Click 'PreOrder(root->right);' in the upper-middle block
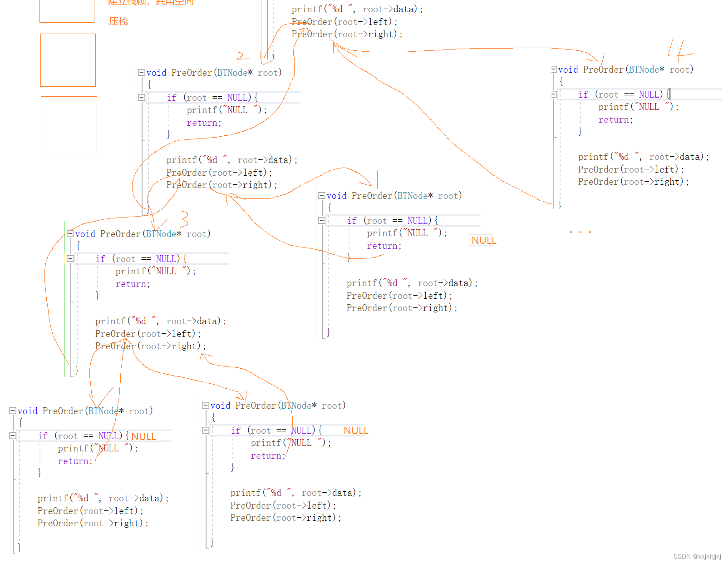The height and width of the screenshot is (564, 728). pyautogui.click(x=222, y=185)
